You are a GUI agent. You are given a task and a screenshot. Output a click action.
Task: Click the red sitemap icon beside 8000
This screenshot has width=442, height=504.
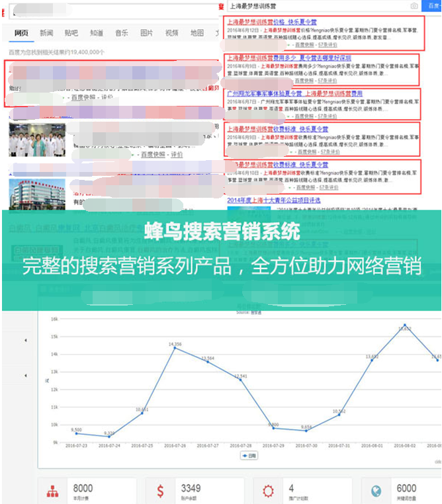(x=53, y=491)
